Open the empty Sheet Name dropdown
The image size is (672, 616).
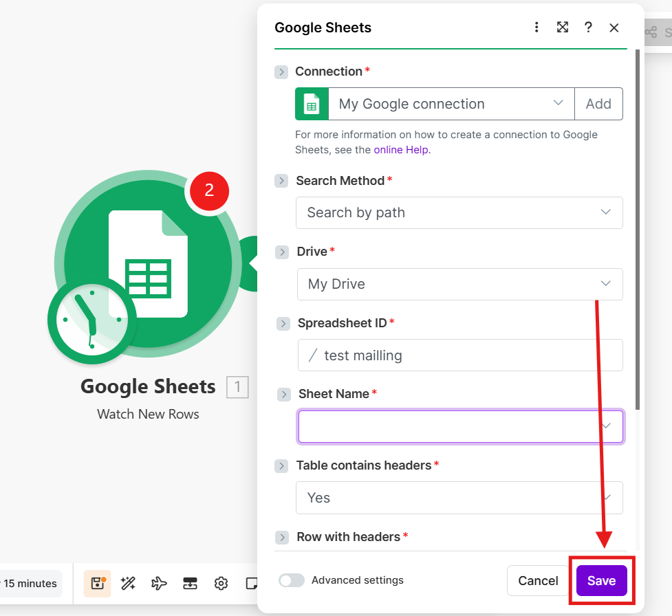pos(460,426)
